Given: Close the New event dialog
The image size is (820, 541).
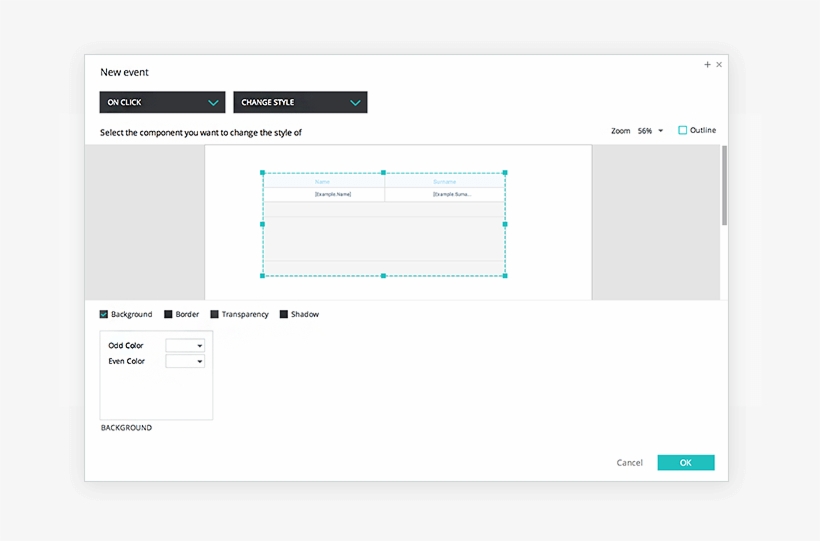Looking at the screenshot, I should click(719, 65).
